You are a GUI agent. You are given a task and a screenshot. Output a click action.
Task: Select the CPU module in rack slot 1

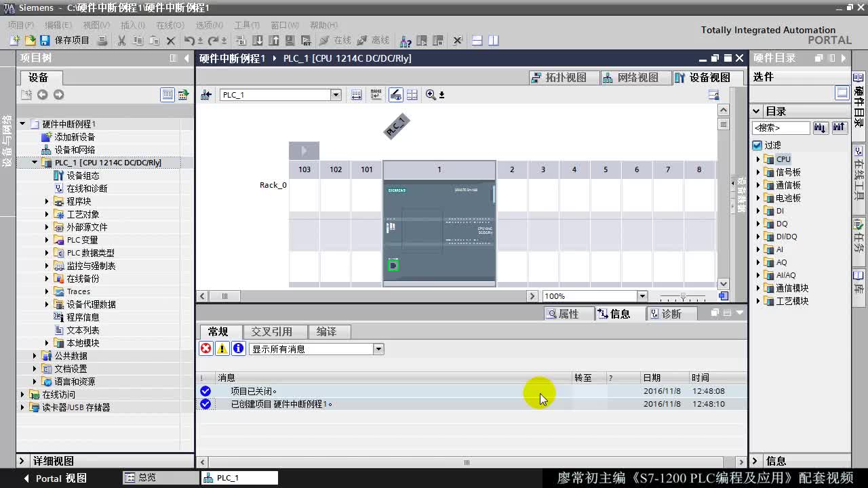[x=439, y=232]
